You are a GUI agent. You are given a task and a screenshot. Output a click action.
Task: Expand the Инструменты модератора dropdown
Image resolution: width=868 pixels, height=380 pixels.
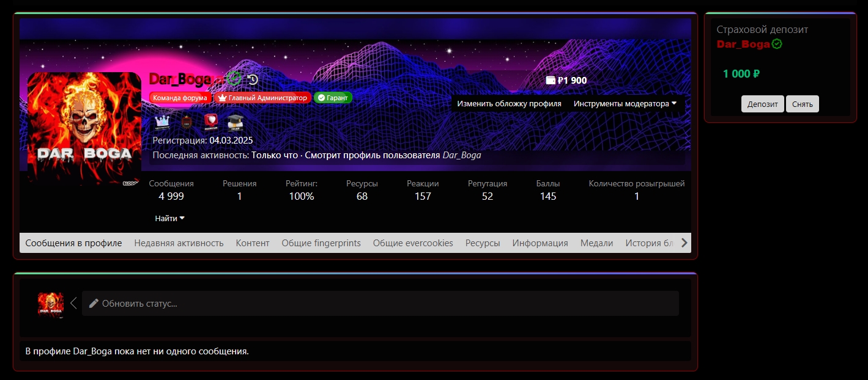pyautogui.click(x=625, y=104)
